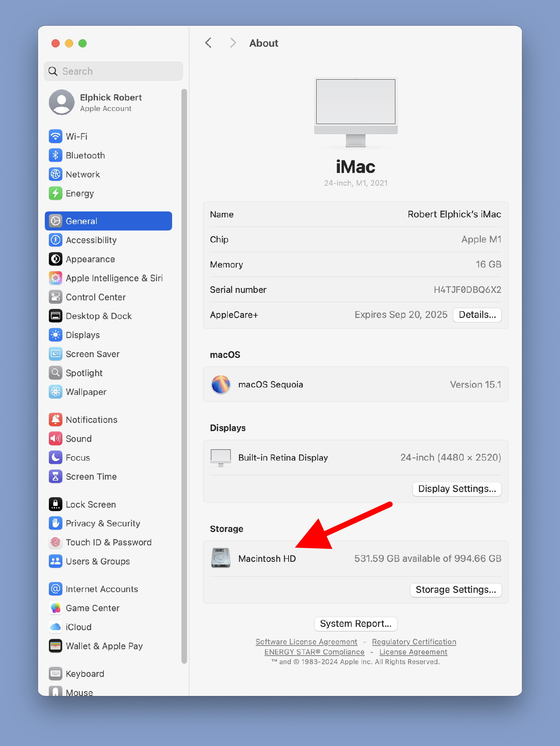Click Lock Screen icon

pyautogui.click(x=56, y=505)
